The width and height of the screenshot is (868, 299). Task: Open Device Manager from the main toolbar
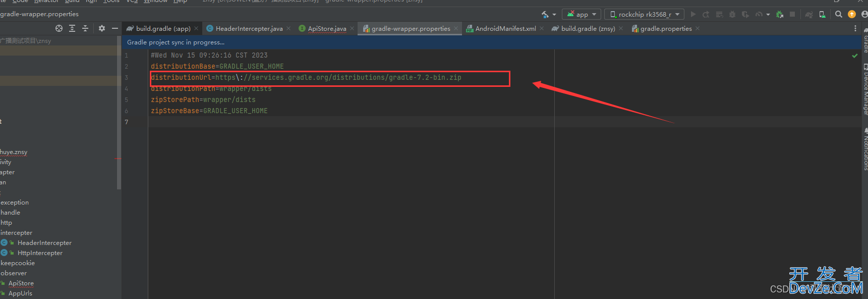coord(823,14)
